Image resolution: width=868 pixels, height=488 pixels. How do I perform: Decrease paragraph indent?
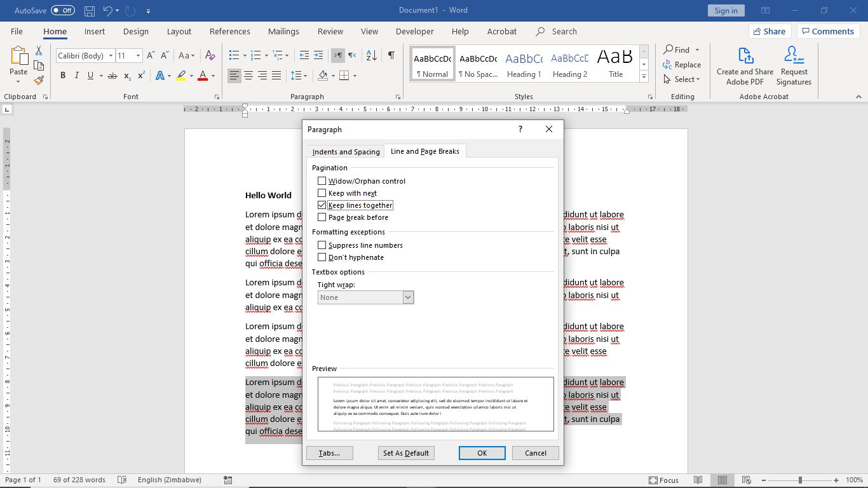click(x=304, y=56)
